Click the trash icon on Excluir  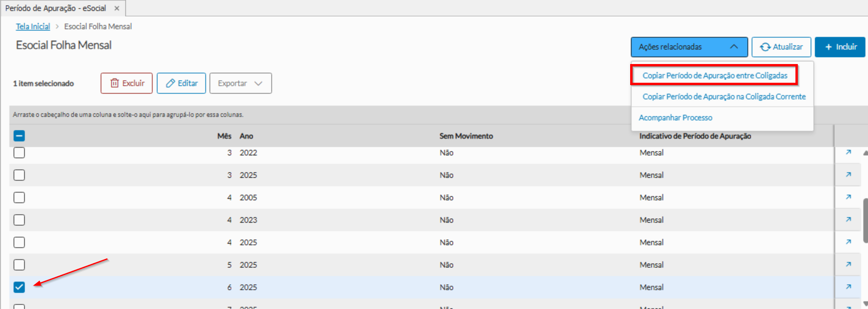115,83
